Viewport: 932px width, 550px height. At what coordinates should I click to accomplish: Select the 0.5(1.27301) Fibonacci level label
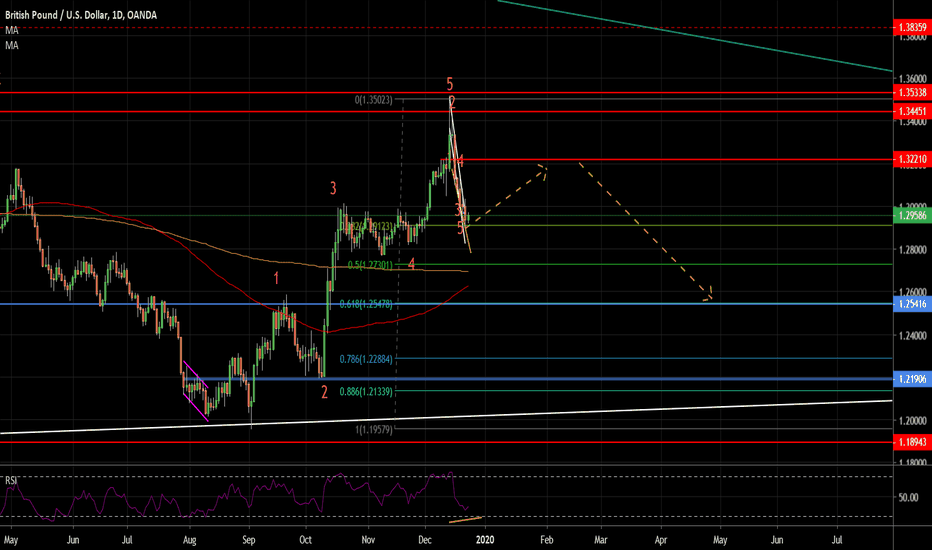click(370, 265)
